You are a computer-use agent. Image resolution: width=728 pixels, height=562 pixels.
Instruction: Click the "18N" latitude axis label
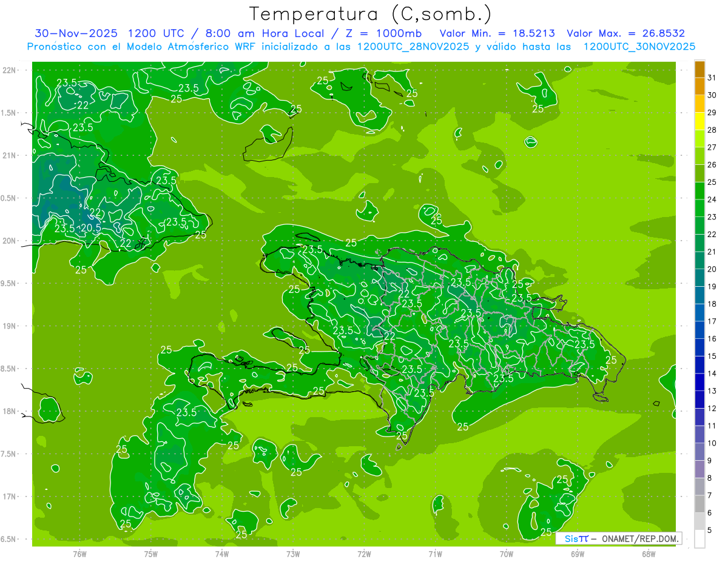[x=10, y=411]
